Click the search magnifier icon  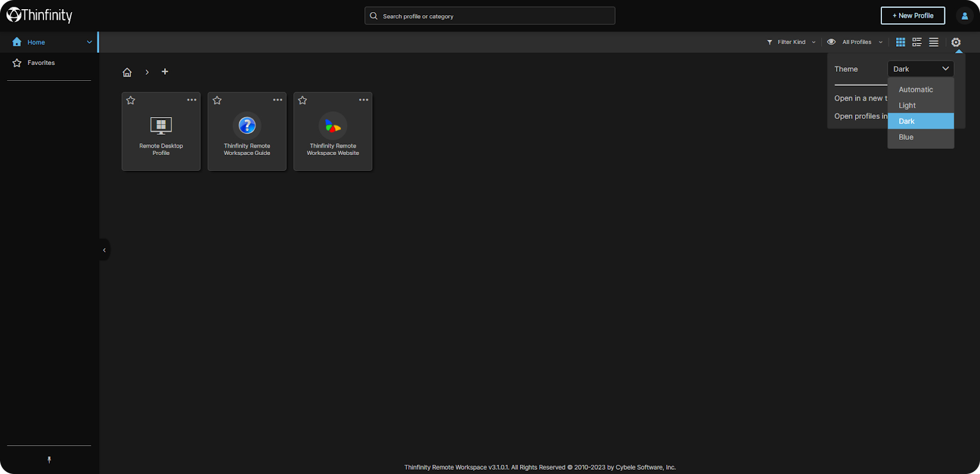pos(374,16)
